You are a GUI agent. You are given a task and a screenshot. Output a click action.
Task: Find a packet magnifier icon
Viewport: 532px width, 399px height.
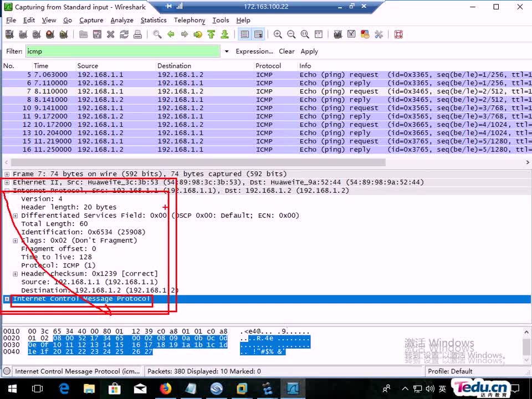pos(157,34)
